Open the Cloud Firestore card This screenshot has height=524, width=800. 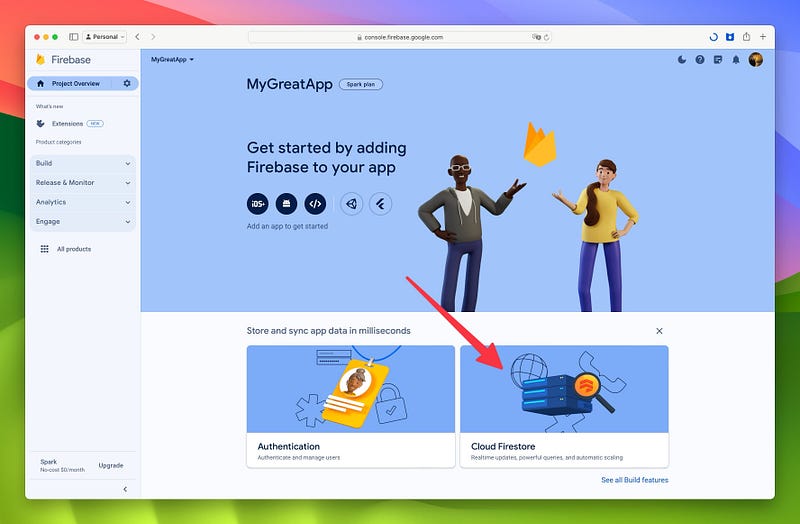tap(564, 406)
